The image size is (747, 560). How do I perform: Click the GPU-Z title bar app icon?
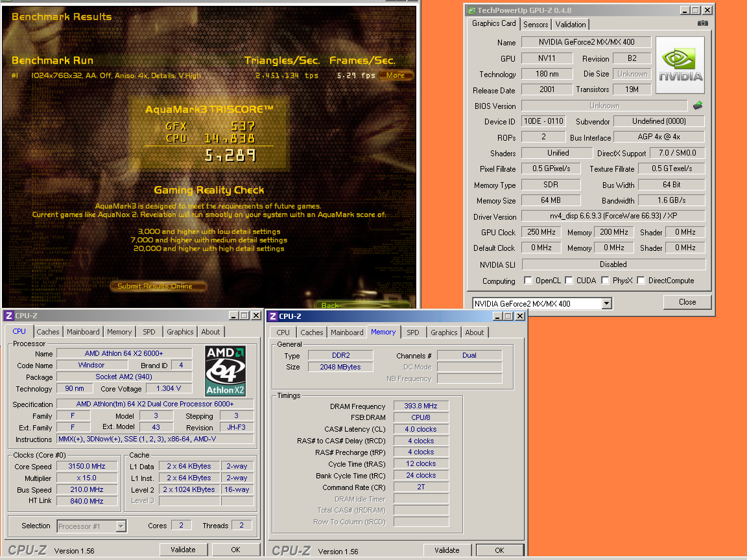pos(471,10)
